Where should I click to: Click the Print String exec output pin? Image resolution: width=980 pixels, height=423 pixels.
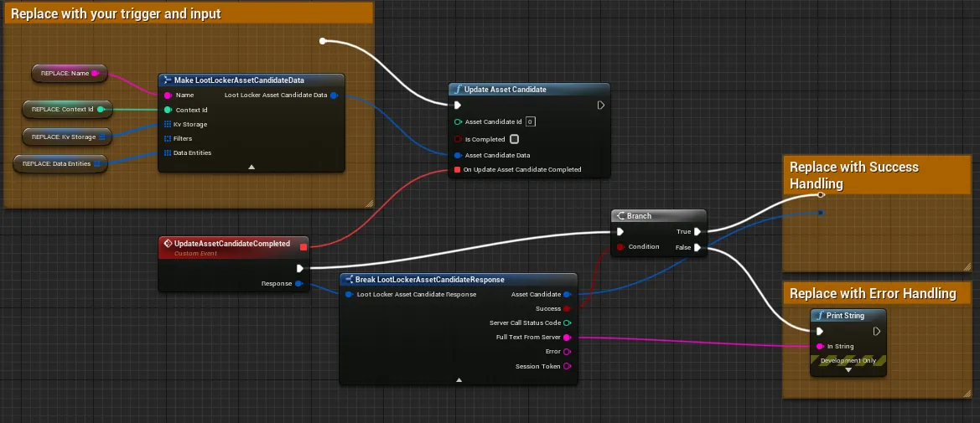[877, 331]
